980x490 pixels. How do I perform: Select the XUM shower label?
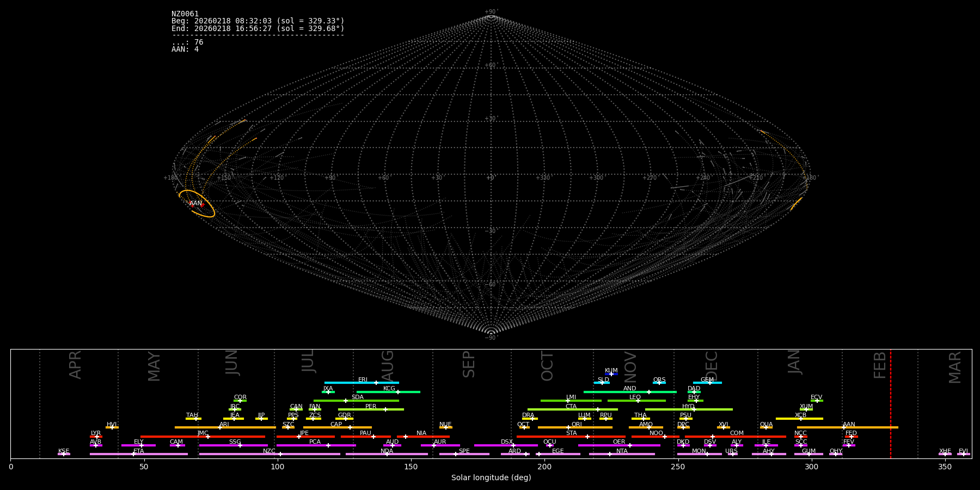point(806,407)
